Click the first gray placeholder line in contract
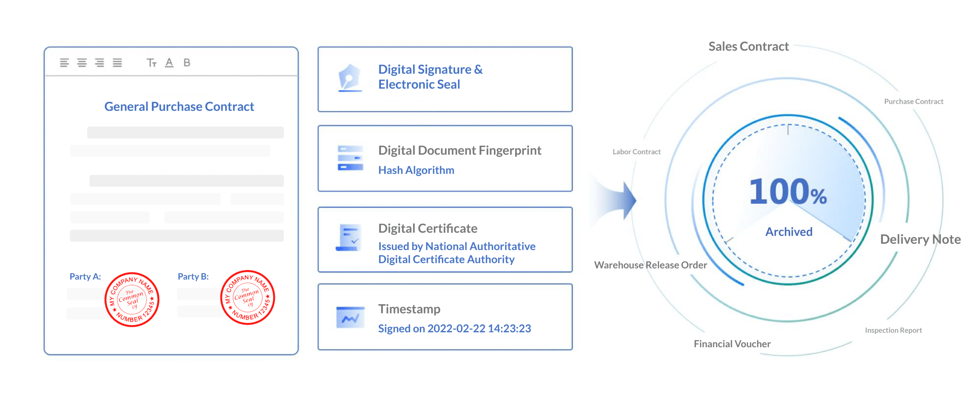Viewport: 980px width, 406px height. coord(185,132)
